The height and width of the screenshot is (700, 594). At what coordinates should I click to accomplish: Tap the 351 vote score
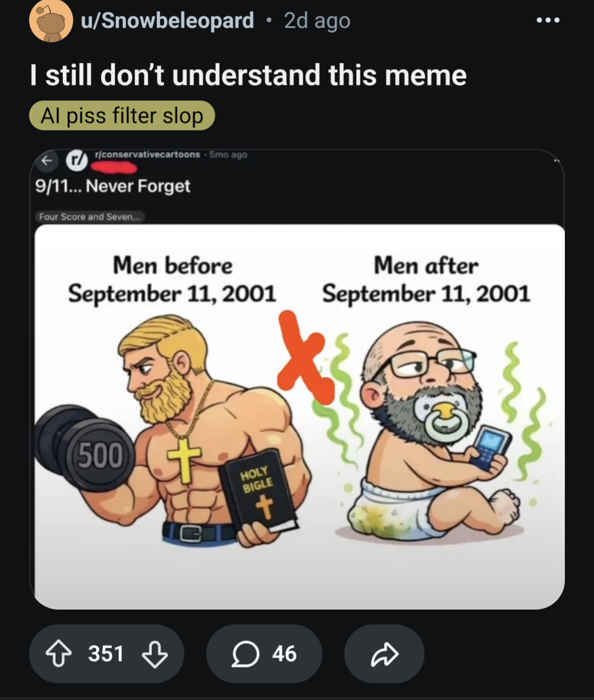106,654
